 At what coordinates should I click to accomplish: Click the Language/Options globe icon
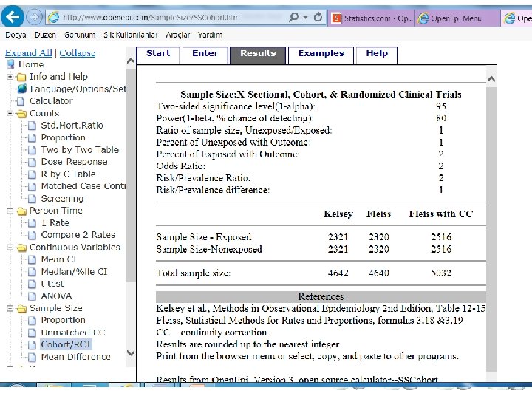21,89
